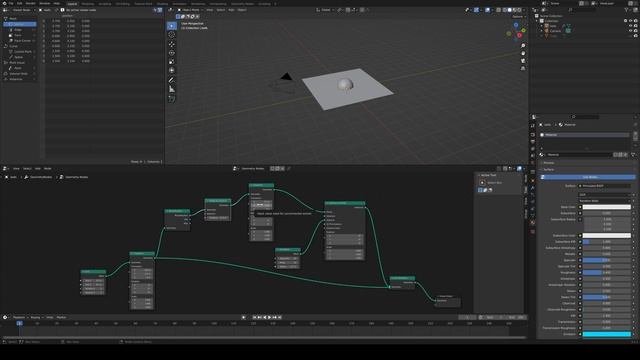Open the Edit menu in top bar

click(x=19, y=3)
